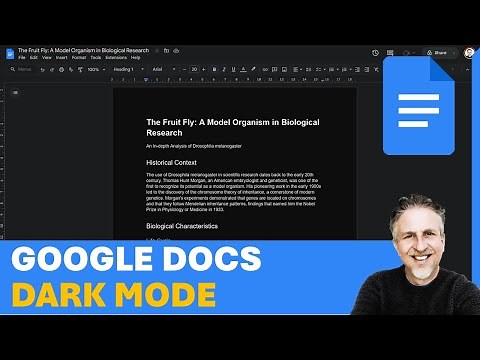Click the document title in header
The height and width of the screenshot is (360, 480).
click(x=83, y=50)
